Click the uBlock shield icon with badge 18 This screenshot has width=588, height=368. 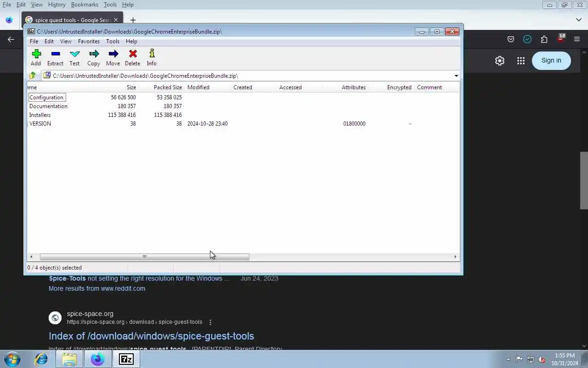pyautogui.click(x=560, y=38)
